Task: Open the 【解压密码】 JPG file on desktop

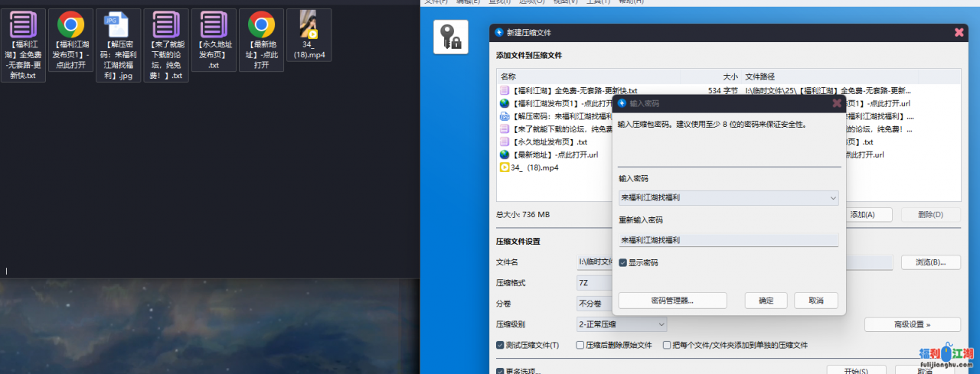Action: point(118,28)
